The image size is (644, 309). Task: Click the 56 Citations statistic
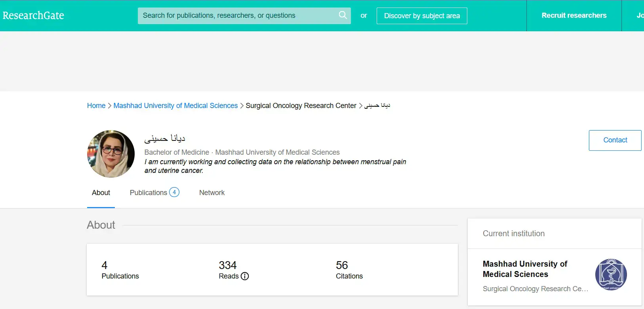point(349,270)
